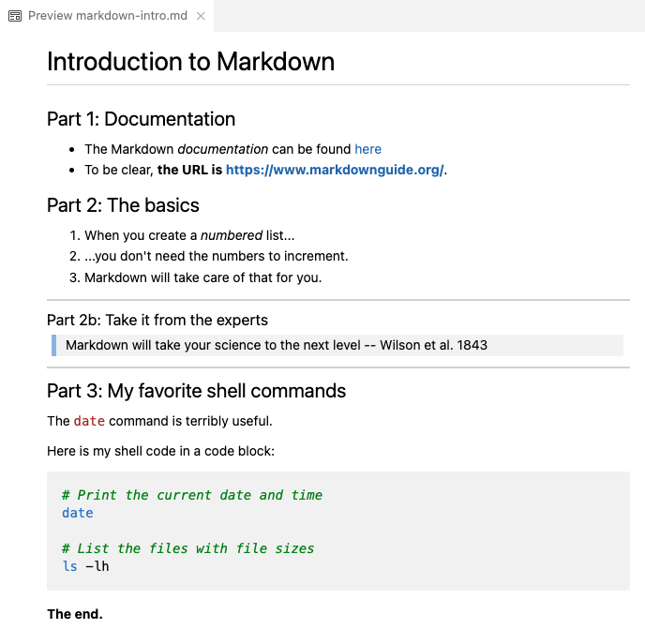Screen dimensions: 645x644
Task: Click the Wilson et al. blockquote text
Action: click(x=276, y=345)
